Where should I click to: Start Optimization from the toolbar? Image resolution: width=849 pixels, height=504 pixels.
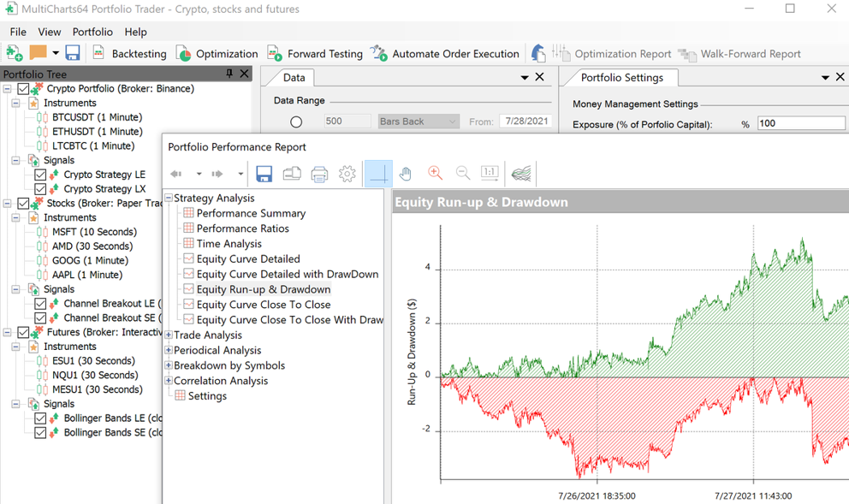coord(217,54)
